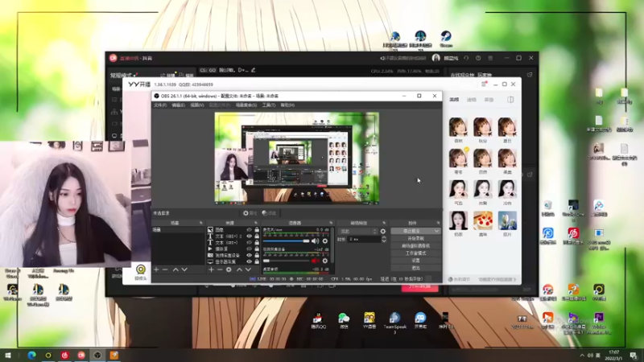Expand arrow on stop streaming button
The width and height of the screenshot is (644, 362).
436,231
